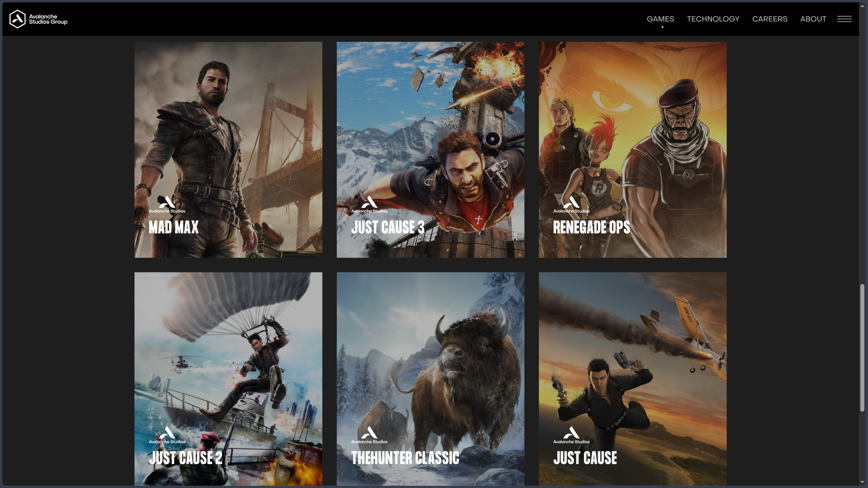Viewport: 868px width, 488px height.
Task: Click Avalanche Studios logo on Renegade Ops card
Action: click(x=571, y=205)
